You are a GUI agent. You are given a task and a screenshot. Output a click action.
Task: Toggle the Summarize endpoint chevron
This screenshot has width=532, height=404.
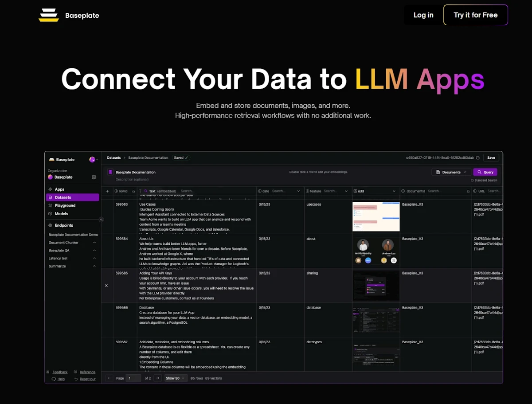pos(94,267)
